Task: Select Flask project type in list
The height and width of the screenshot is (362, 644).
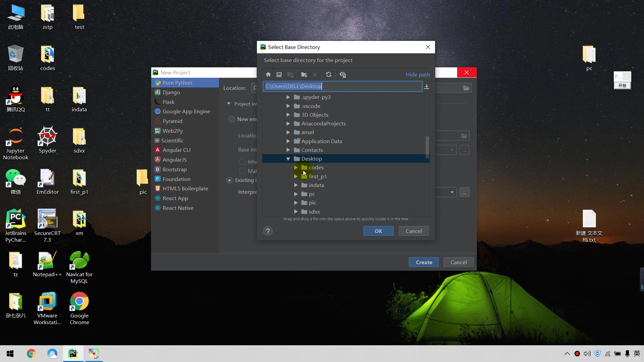Action: coord(168,102)
